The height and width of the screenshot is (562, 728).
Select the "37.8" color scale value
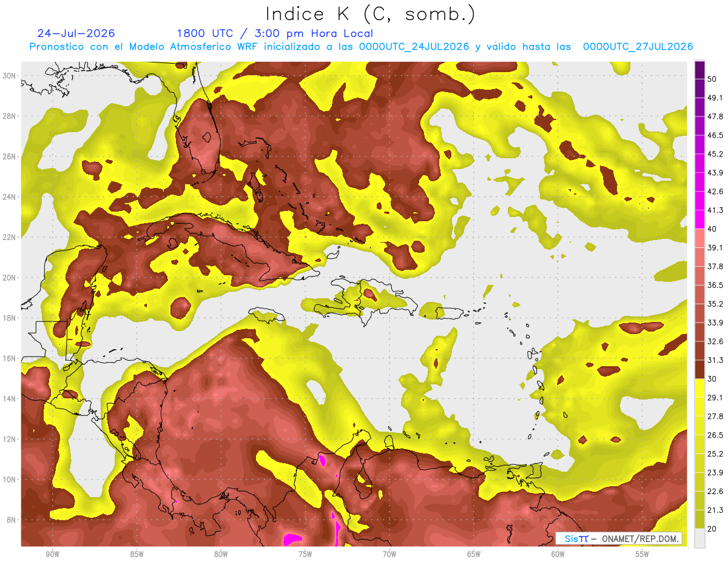716,267
